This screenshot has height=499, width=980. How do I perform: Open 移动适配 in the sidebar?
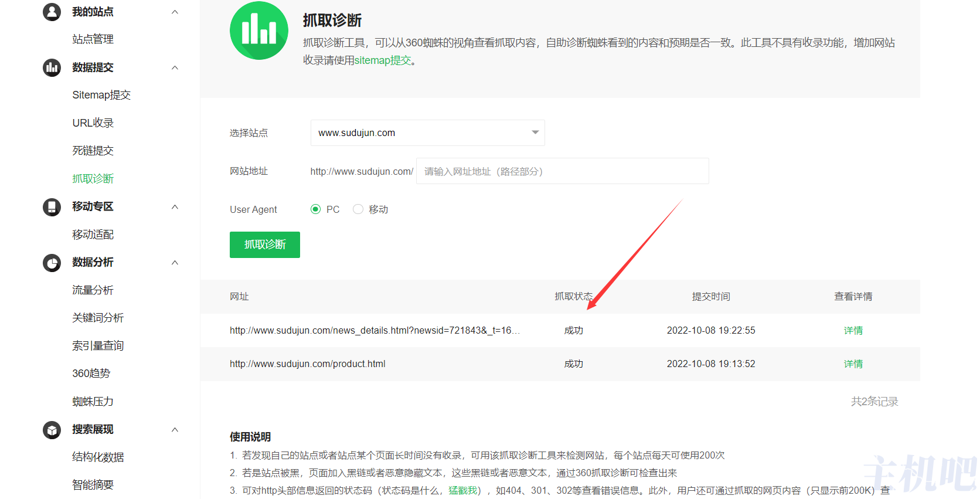(x=93, y=235)
